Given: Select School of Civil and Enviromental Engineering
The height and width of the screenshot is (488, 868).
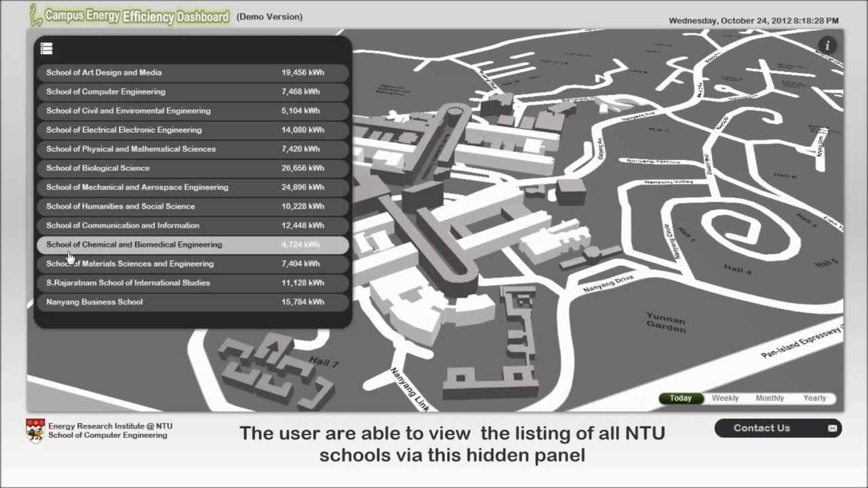Looking at the screenshot, I should tap(193, 110).
